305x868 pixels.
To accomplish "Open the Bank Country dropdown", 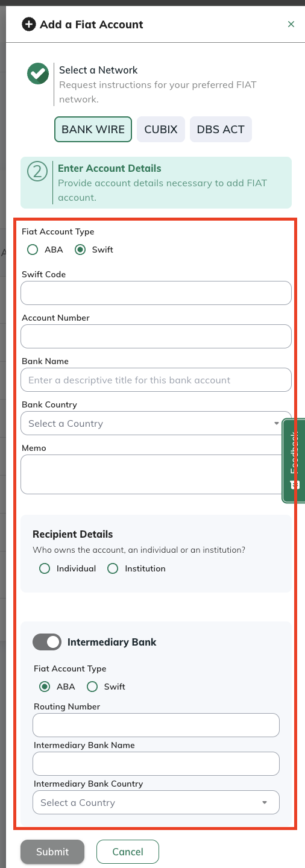I will 156,423.
